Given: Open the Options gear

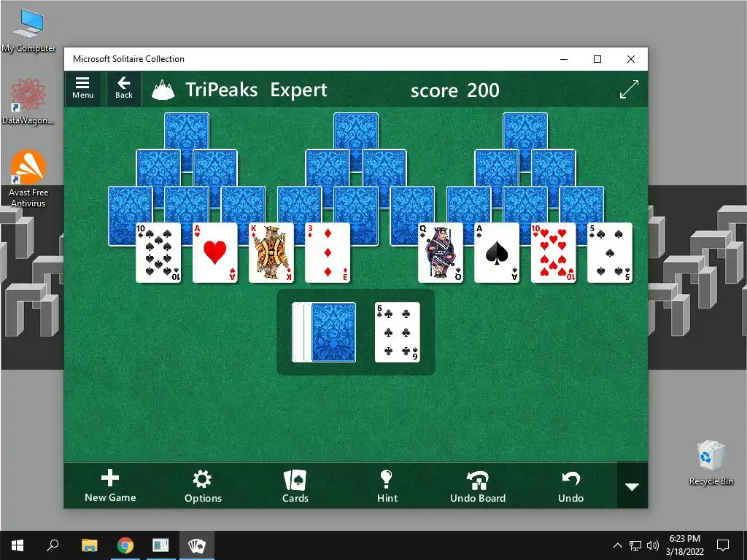Looking at the screenshot, I should click(203, 486).
